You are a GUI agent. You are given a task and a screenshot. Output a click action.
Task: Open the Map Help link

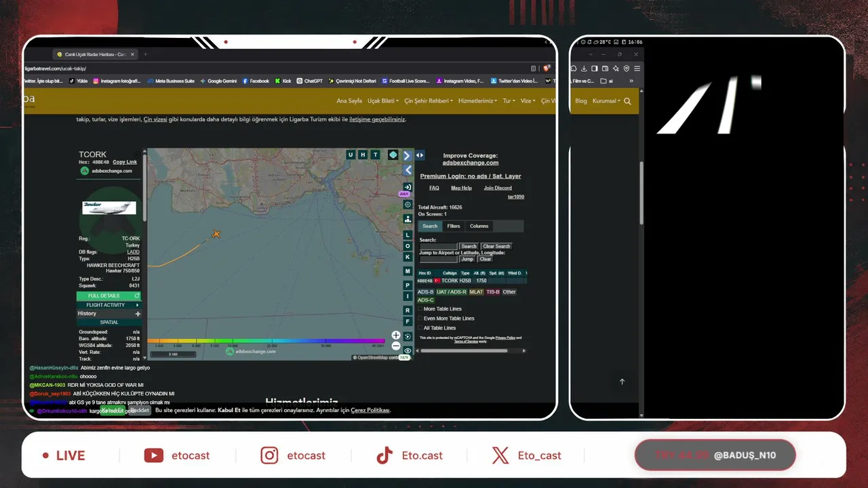point(461,188)
